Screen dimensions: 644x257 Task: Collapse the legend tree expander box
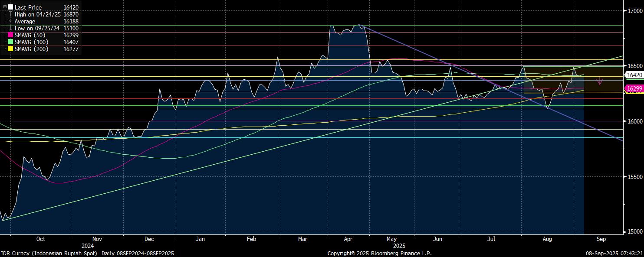click(x=5, y=7)
